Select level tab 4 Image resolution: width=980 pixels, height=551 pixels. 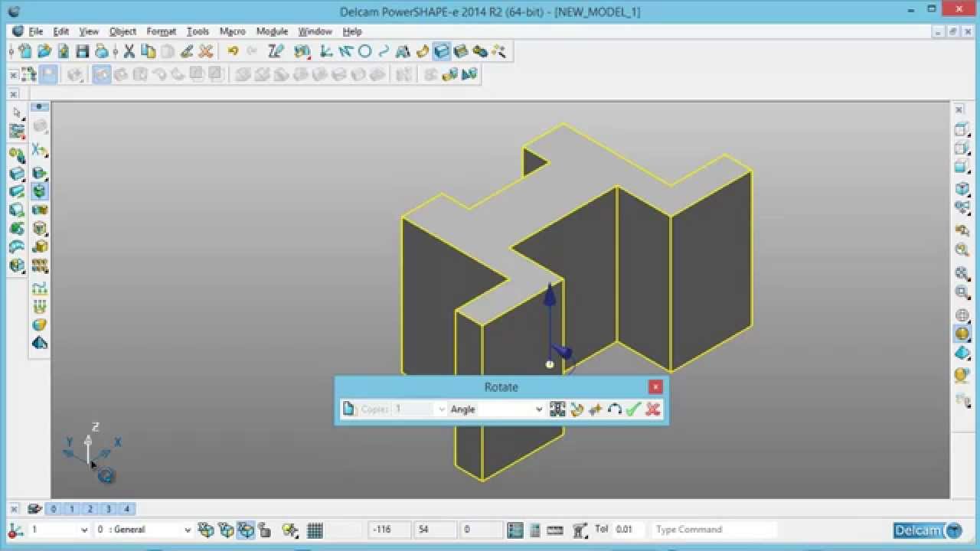pyautogui.click(x=127, y=509)
